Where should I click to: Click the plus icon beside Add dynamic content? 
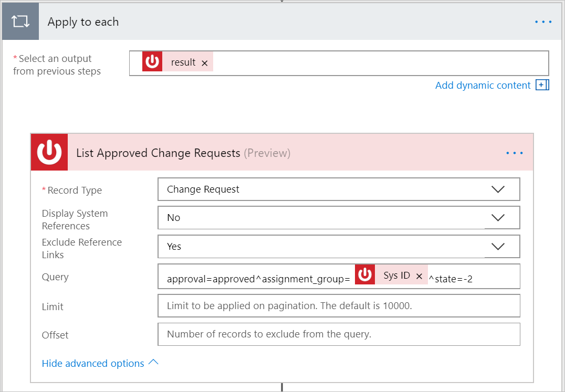[542, 85]
